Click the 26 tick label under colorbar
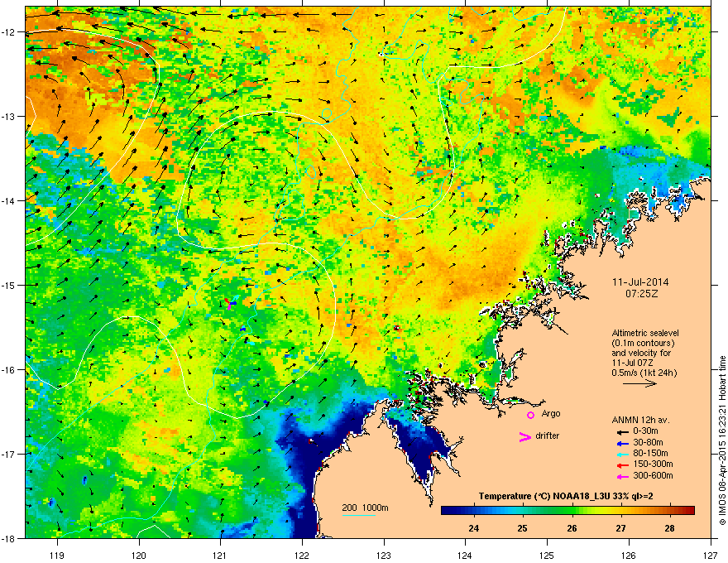This screenshot has height=563, width=728. click(572, 528)
